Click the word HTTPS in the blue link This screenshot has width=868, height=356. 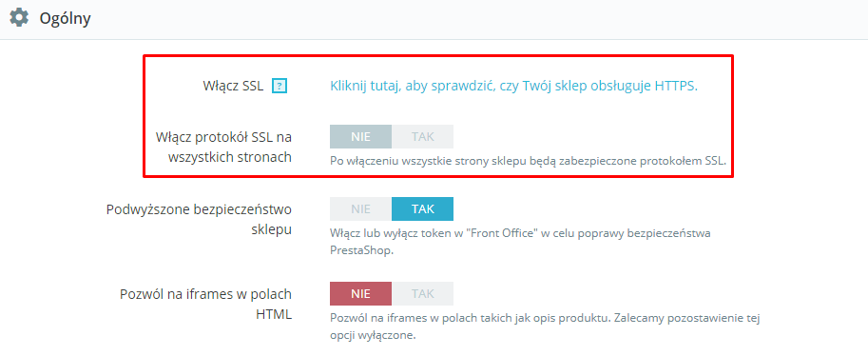click(676, 86)
